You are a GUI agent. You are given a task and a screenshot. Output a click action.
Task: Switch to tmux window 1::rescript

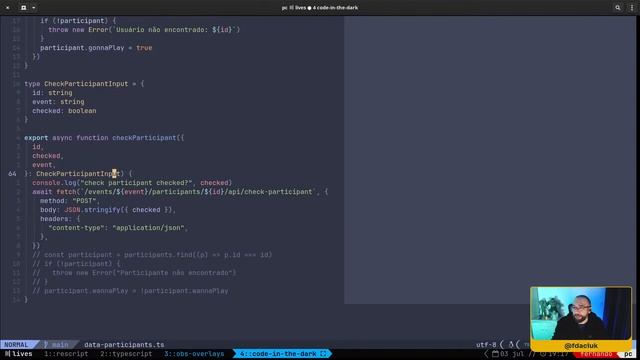coord(66,353)
